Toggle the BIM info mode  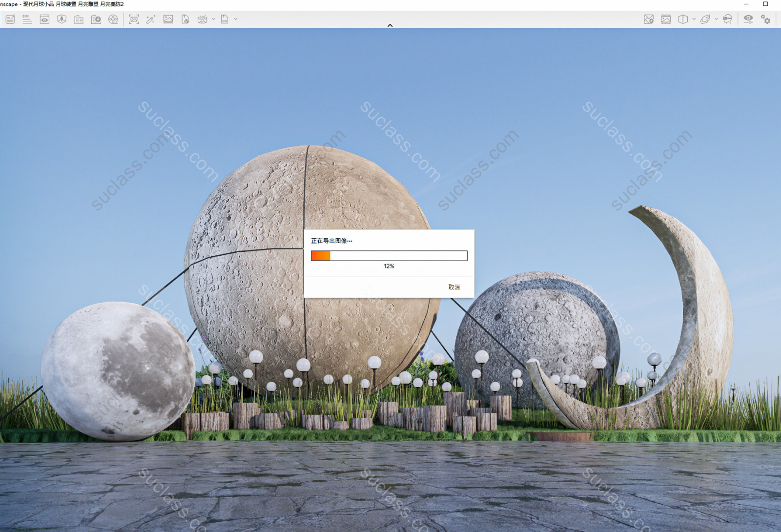click(x=27, y=20)
